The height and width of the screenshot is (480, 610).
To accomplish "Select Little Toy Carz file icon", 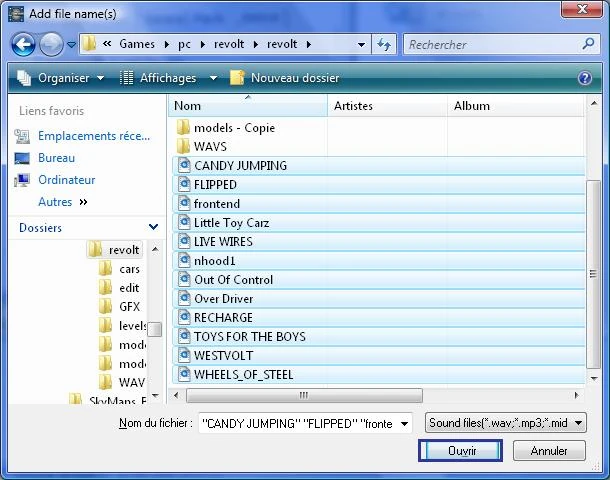I will pos(184,222).
